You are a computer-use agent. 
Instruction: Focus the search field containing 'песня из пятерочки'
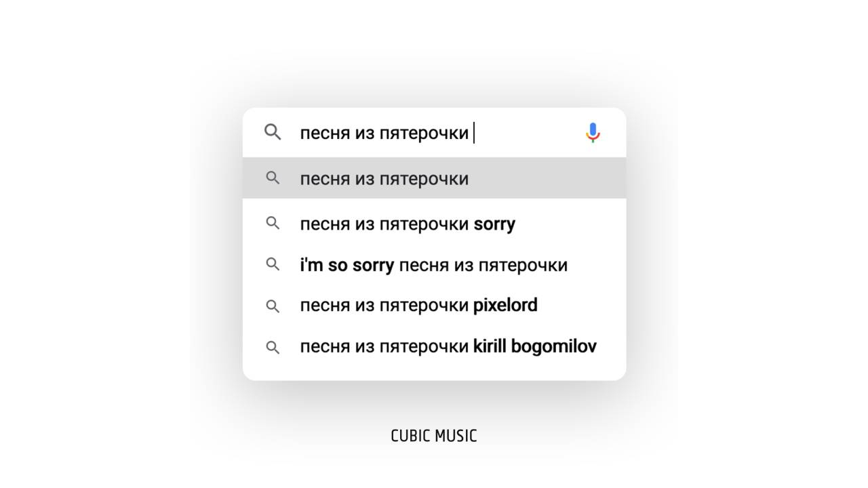[x=384, y=133]
